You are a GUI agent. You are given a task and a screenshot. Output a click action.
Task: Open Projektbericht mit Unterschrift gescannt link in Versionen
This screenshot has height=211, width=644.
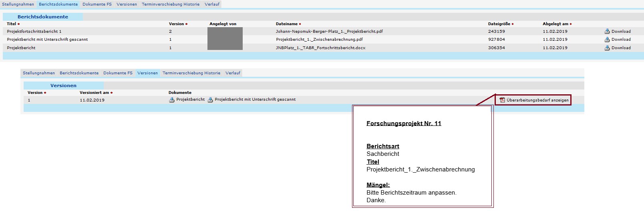click(255, 100)
